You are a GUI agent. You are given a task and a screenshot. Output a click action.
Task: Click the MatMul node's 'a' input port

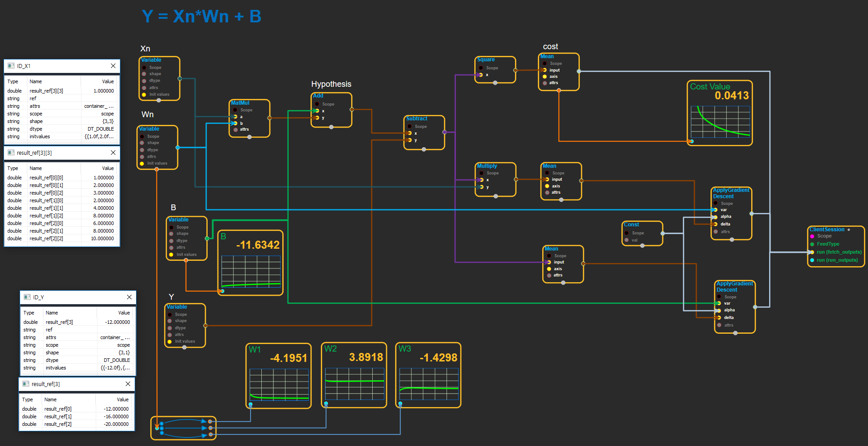[235, 117]
